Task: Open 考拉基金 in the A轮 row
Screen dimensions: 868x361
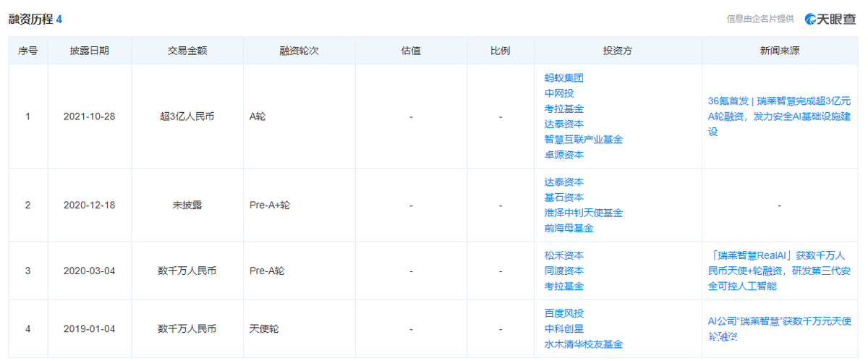Action: [564, 109]
